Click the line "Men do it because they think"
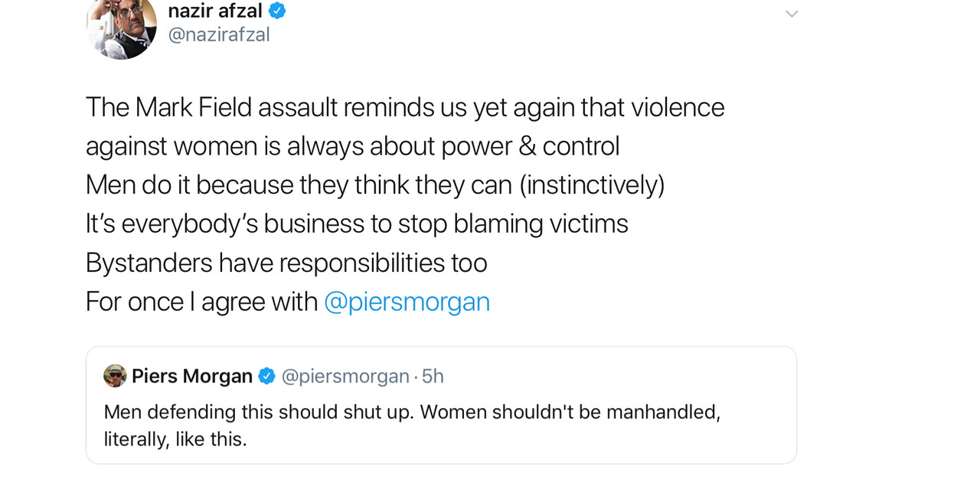980x483 pixels. pos(375,184)
